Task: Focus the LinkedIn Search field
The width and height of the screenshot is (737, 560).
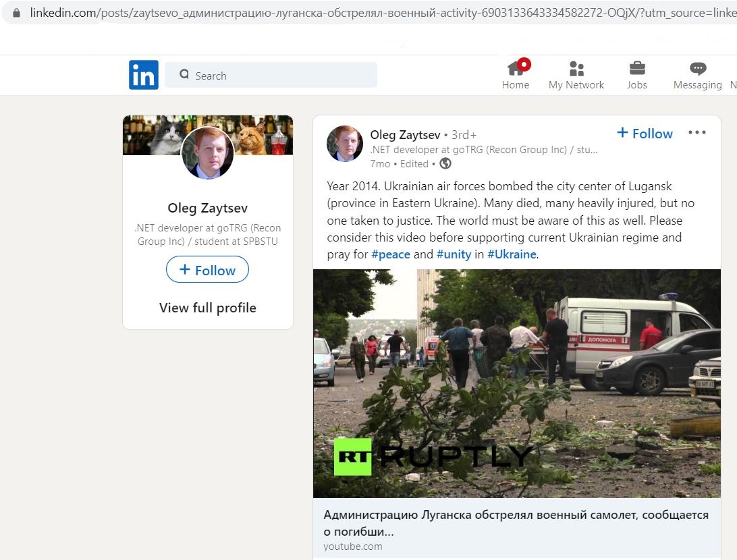Action: tap(271, 75)
